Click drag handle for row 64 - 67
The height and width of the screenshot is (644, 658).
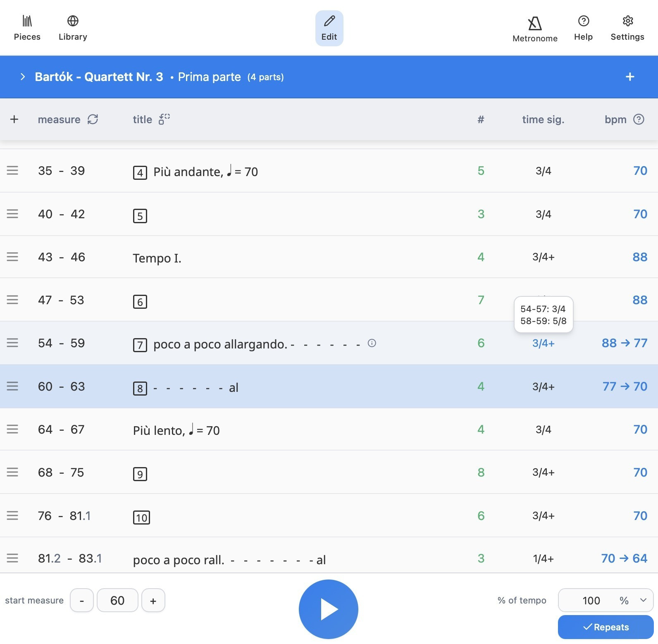tap(12, 429)
